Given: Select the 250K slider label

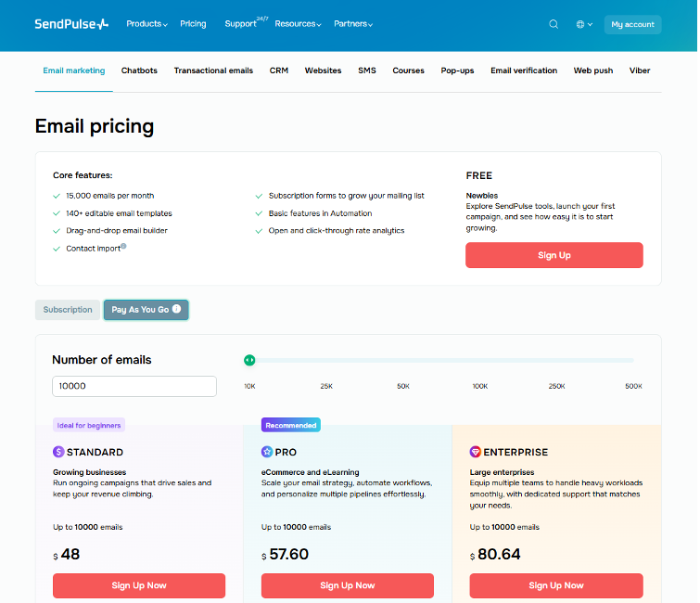Looking at the screenshot, I should coord(556,386).
